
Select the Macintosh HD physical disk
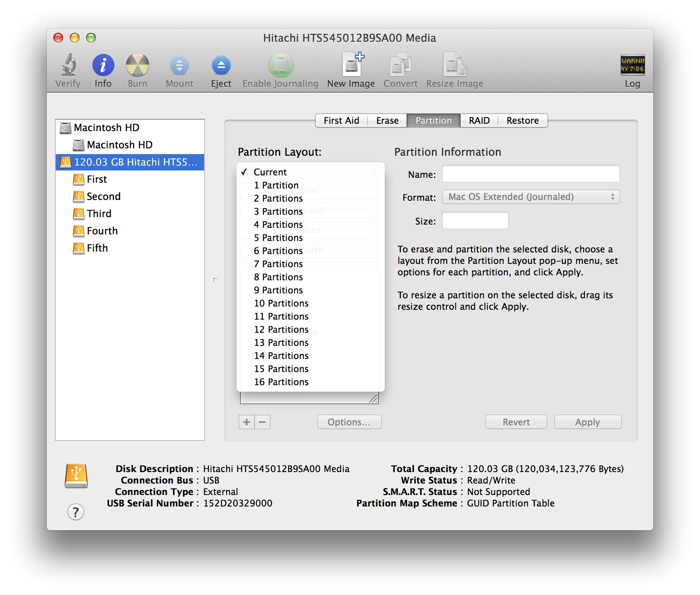click(x=130, y=128)
